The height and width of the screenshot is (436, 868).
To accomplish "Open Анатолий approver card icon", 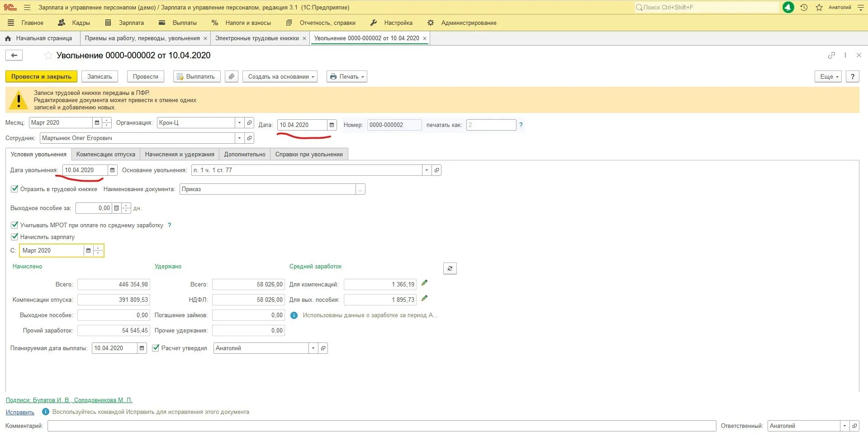I will coord(323,348).
